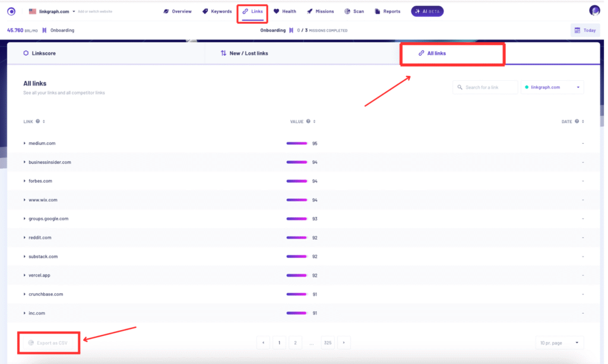
Task: Click the US flag icon beside linkgraph.com
Action: pyautogui.click(x=33, y=11)
